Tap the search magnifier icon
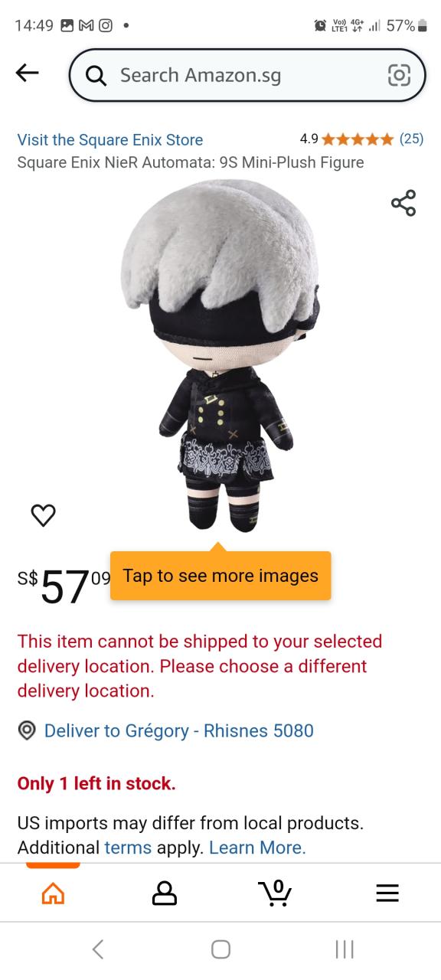Image resolution: width=441 pixels, height=980 pixels. [x=96, y=75]
